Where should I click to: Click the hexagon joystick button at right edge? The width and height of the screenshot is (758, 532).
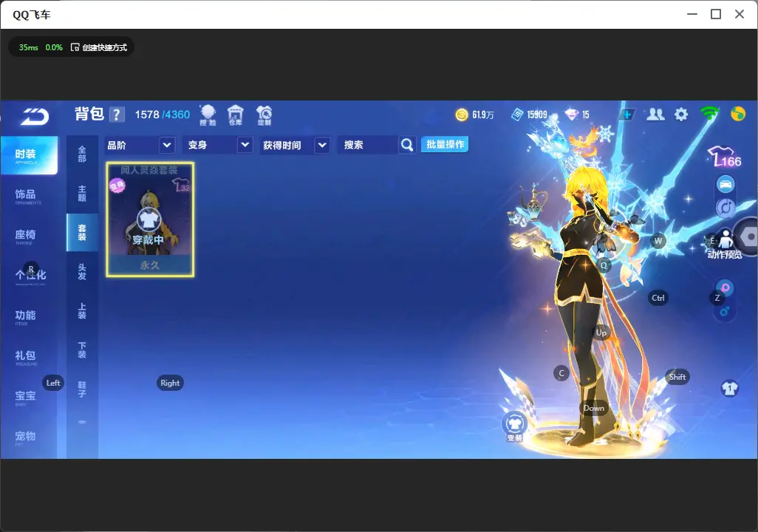(x=748, y=237)
